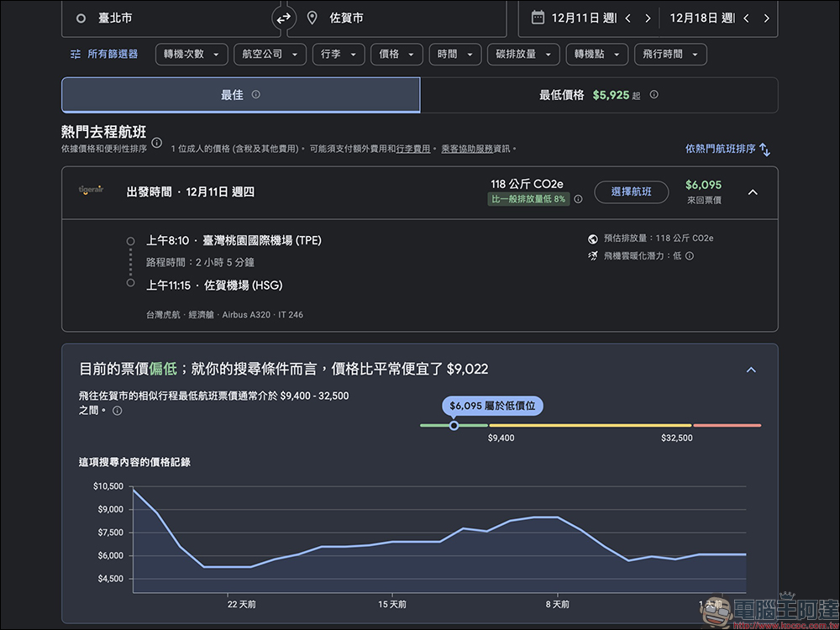Collapse the price insight panel chevron
840x630 pixels.
tap(751, 370)
